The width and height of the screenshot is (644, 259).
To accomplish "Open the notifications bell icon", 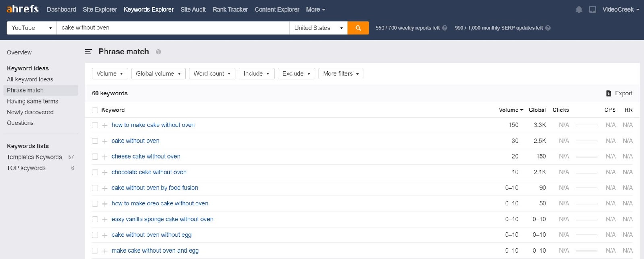I will pyautogui.click(x=579, y=10).
